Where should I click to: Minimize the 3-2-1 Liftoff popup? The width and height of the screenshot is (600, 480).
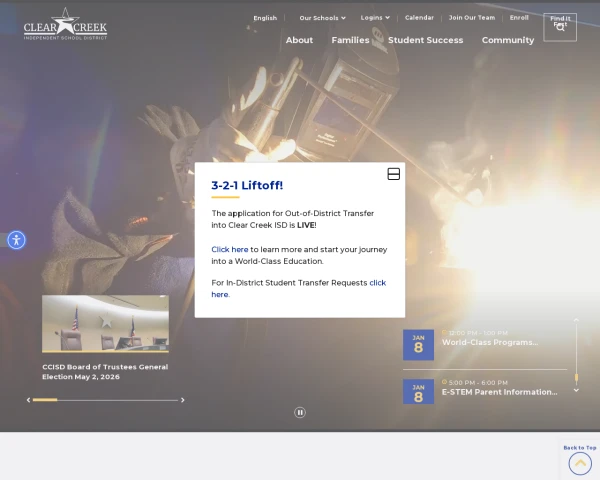(393, 174)
